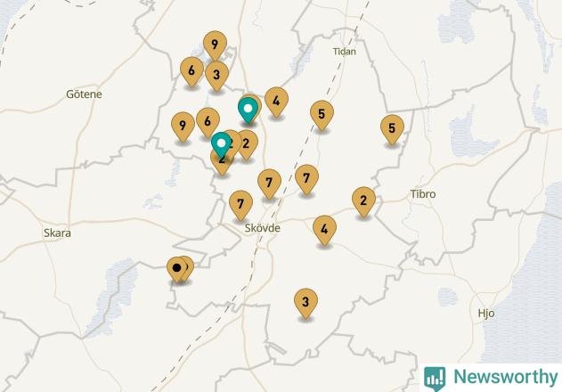Open marker 4 southeast of Skövde
This screenshot has width=562, height=392.
pyautogui.click(x=324, y=230)
